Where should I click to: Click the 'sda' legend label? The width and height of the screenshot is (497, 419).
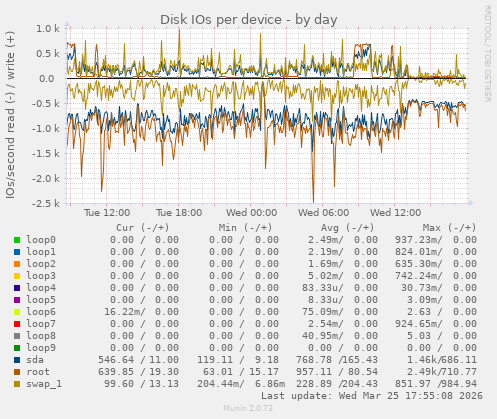[x=35, y=360]
